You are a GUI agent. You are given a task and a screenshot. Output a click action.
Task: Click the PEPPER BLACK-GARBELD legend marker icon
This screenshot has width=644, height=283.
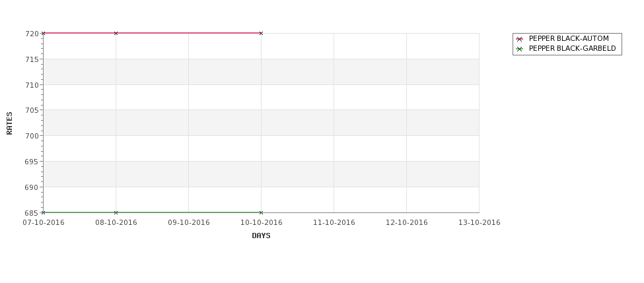tap(519, 49)
